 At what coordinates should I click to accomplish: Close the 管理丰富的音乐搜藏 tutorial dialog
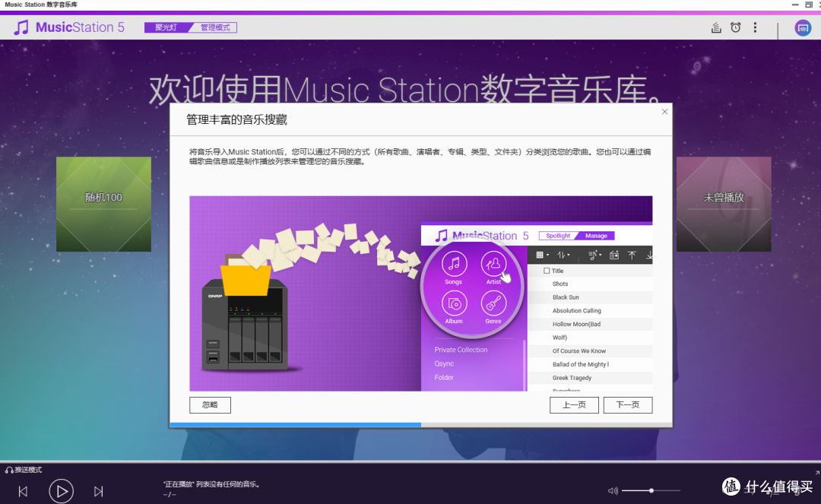point(664,112)
